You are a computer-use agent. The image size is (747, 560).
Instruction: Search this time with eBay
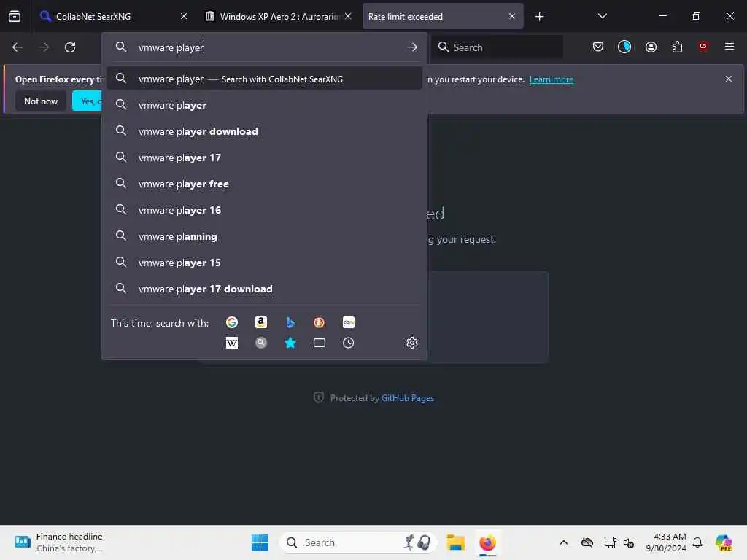coord(348,322)
